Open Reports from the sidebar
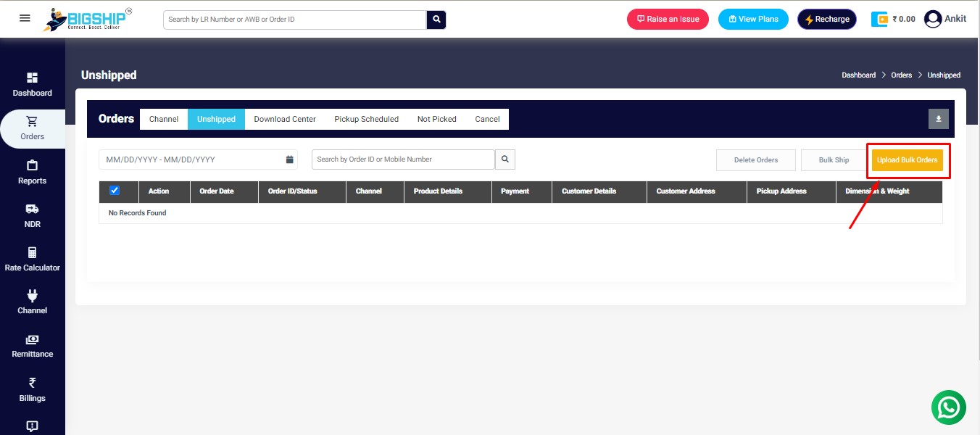 coord(32,173)
